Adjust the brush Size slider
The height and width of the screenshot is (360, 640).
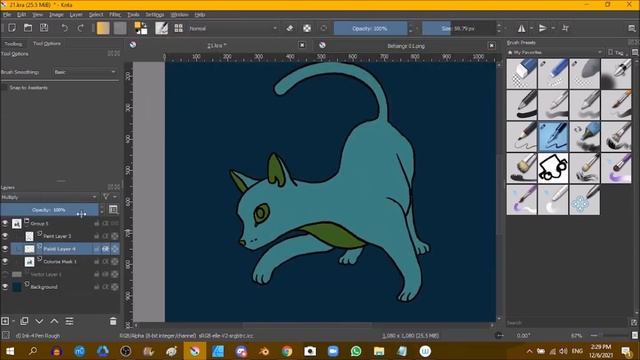(x=459, y=28)
